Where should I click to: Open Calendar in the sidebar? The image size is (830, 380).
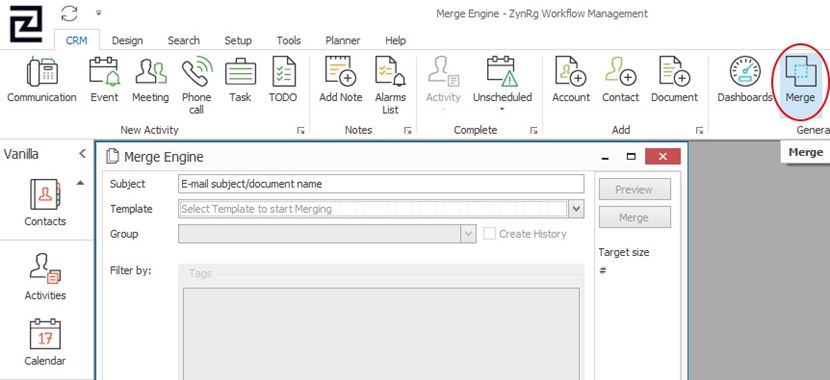pos(45,342)
